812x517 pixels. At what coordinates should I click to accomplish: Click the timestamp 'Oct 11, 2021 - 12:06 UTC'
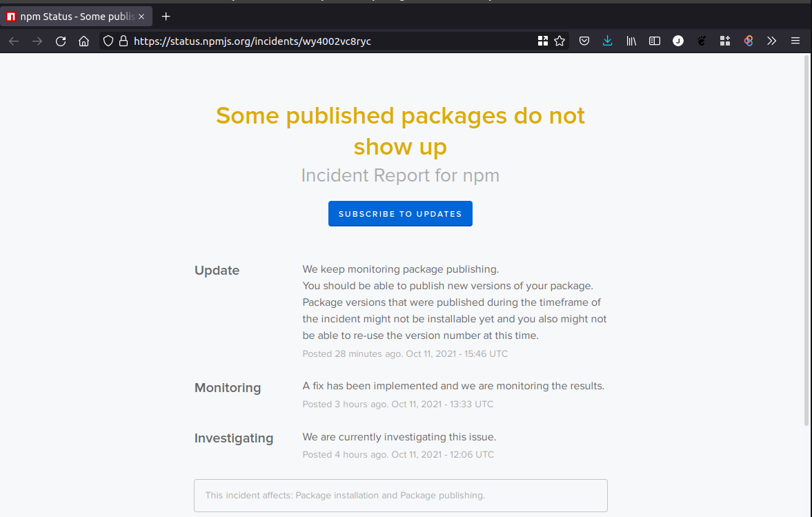tap(443, 454)
